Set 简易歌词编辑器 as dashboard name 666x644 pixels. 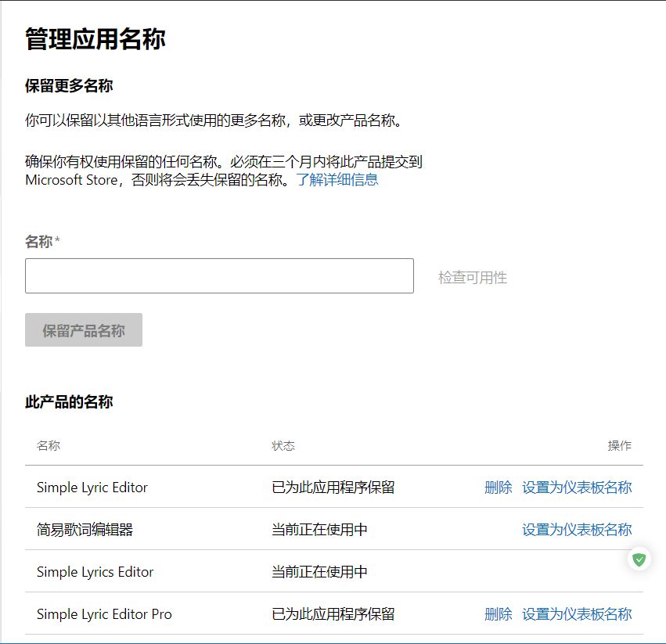pyautogui.click(x=578, y=529)
